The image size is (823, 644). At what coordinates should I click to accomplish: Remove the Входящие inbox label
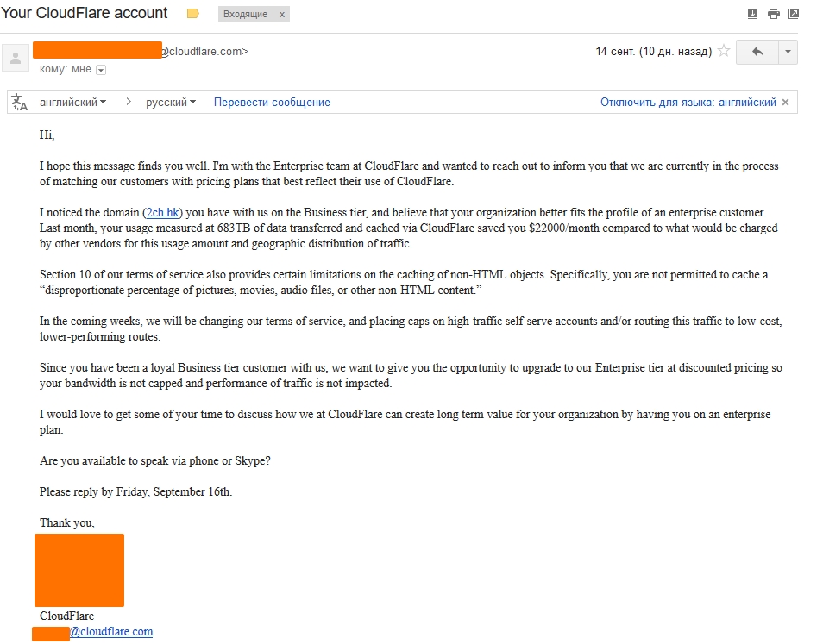(x=281, y=15)
